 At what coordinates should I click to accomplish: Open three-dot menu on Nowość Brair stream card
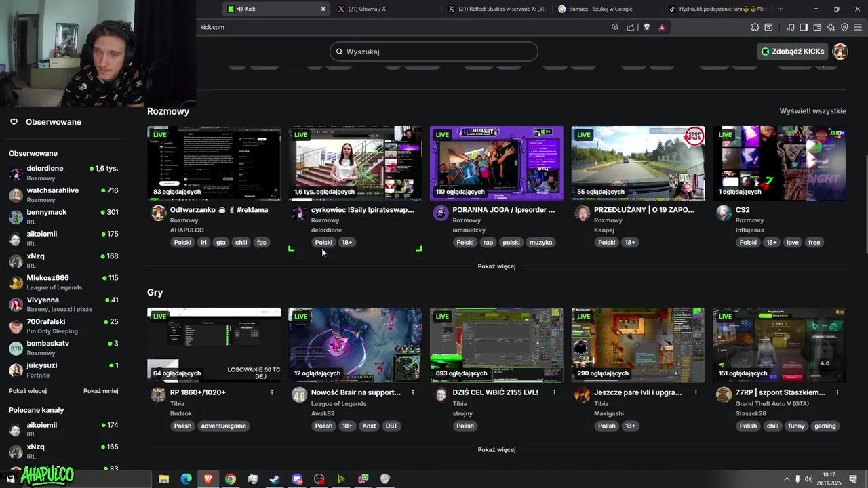click(x=413, y=392)
